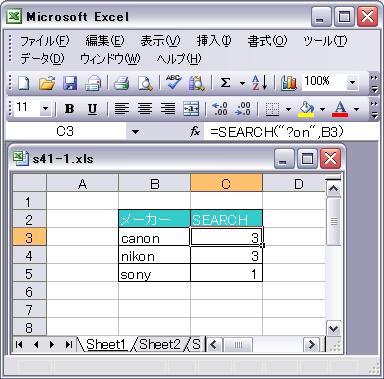The image size is (384, 379).
Task: Sort ascending with A-Z icon
Action: [x=260, y=83]
